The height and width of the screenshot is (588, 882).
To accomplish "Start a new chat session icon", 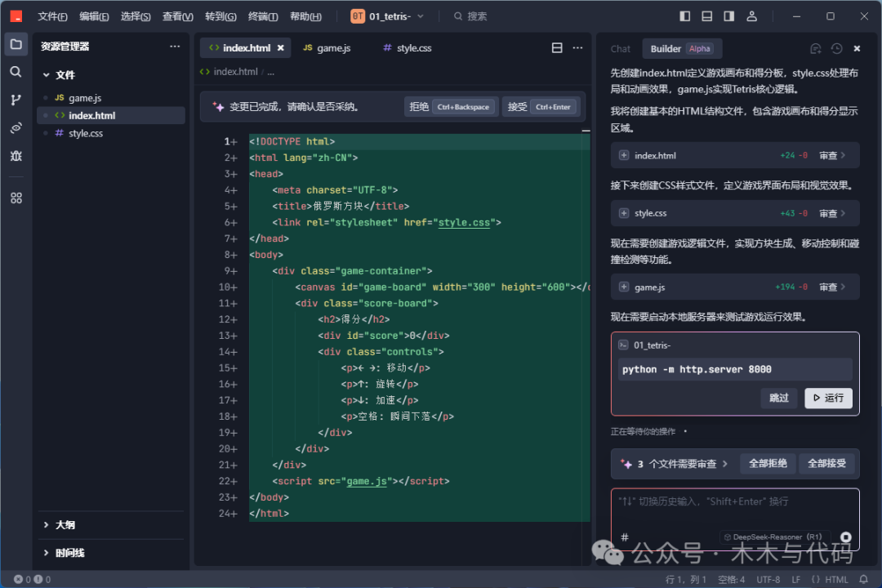I will tap(816, 49).
